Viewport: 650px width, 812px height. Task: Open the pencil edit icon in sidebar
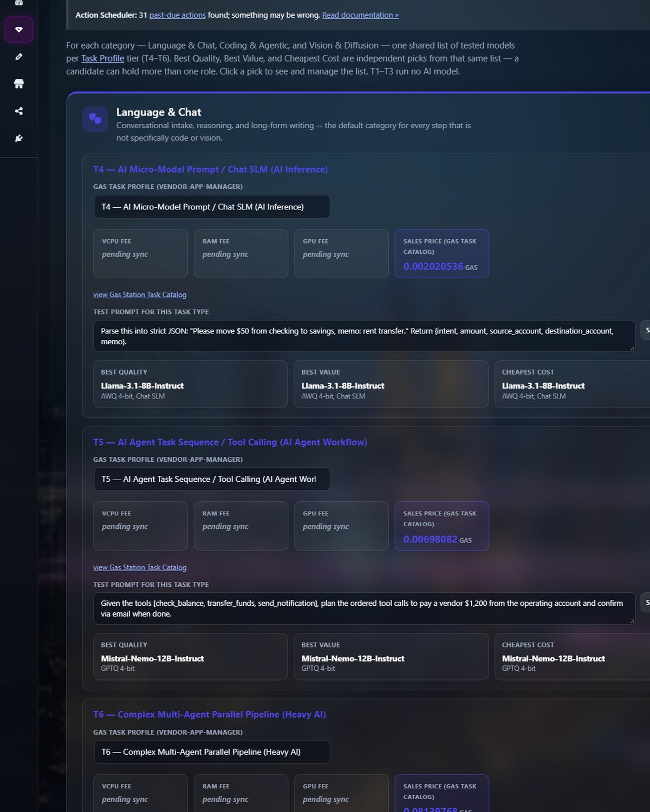pyautogui.click(x=19, y=56)
